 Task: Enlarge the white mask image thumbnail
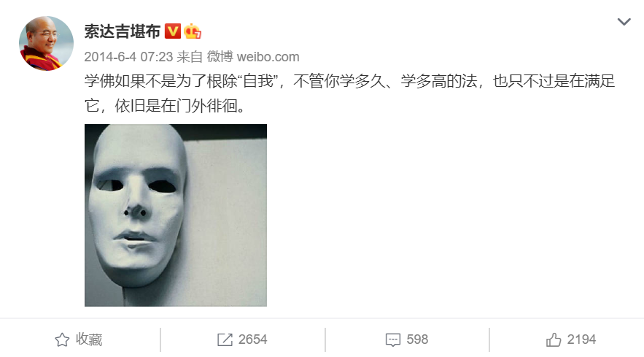point(176,215)
